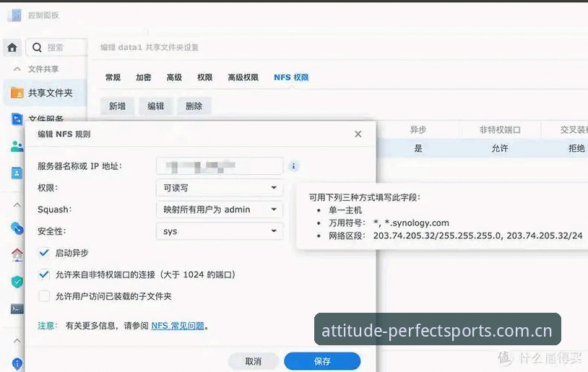Collapse the third sidebar section chevron

tap(17, 341)
